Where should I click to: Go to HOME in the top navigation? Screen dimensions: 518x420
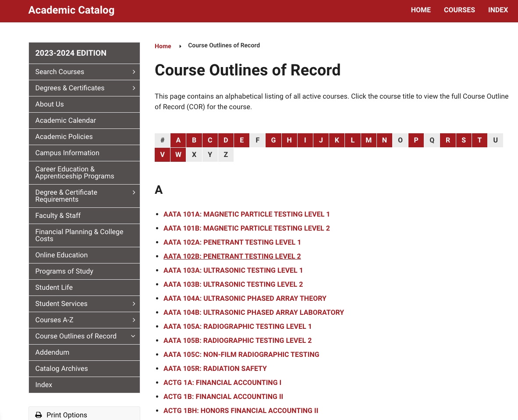point(421,10)
